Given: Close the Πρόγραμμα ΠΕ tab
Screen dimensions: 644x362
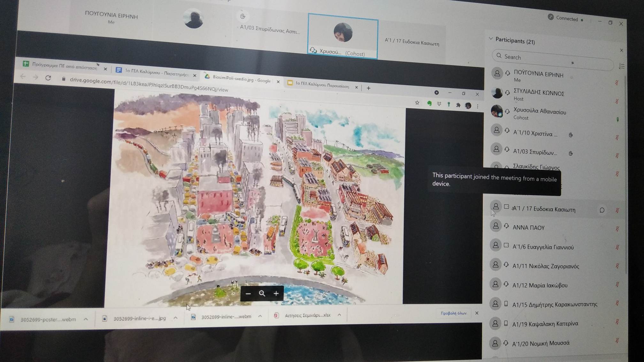Looking at the screenshot, I should tap(105, 69).
